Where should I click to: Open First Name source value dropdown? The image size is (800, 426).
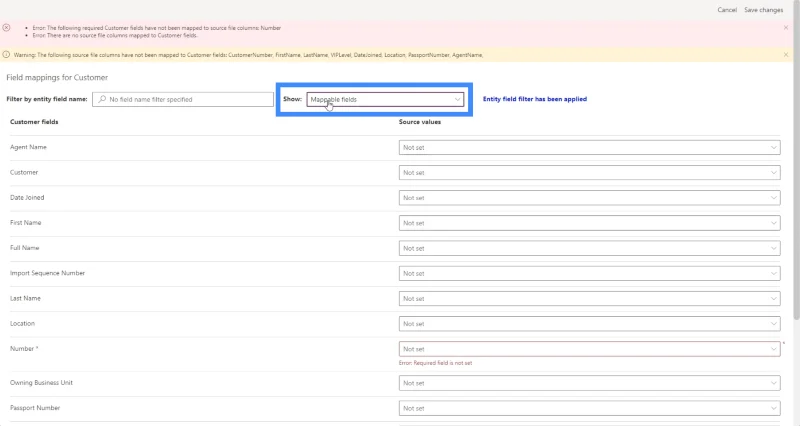pos(589,223)
